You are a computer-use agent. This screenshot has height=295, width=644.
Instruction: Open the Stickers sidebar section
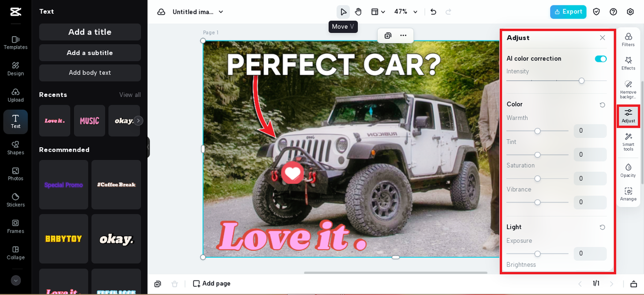click(16, 200)
